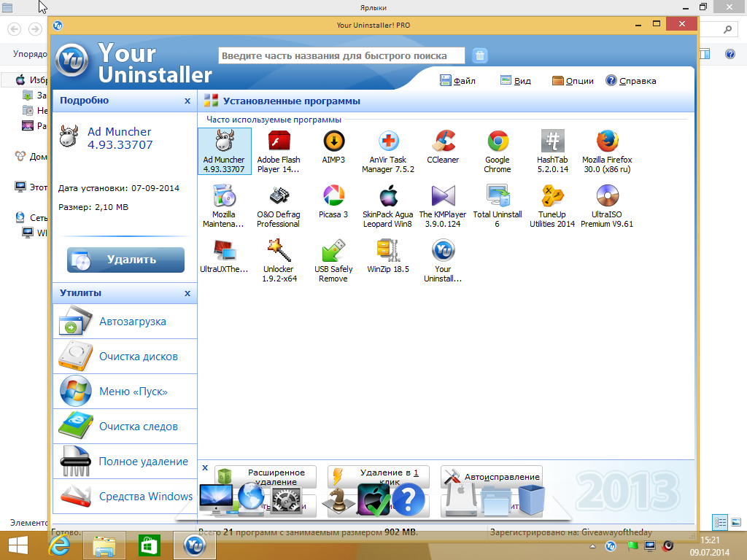Viewport: 747px width, 560px height.
Task: Click the Apple checkmark dock icon
Action: [374, 499]
